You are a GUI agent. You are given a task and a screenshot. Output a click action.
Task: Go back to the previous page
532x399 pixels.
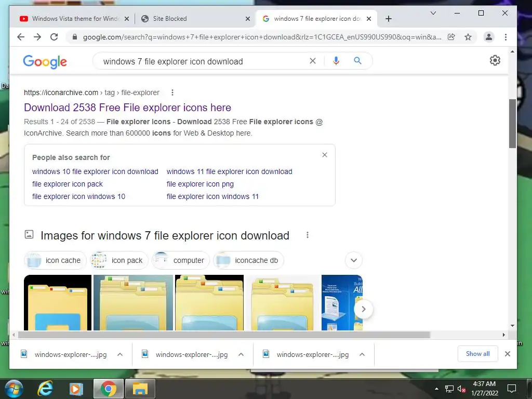21,37
